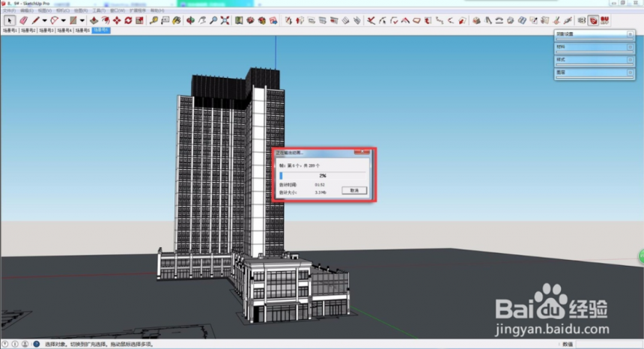644x349 pixels.
Task: Open the Rectangle shape tool dropdown arrow
Action: pyautogui.click(x=82, y=20)
